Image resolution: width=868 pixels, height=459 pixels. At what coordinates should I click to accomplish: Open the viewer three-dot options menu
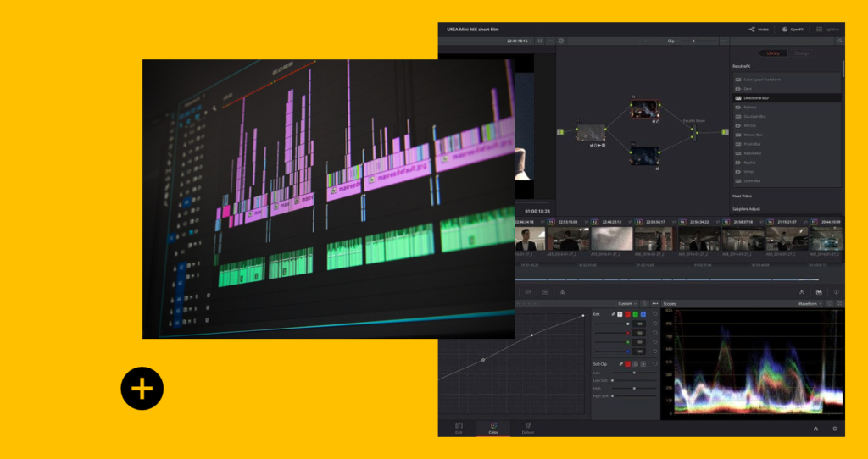tap(550, 41)
